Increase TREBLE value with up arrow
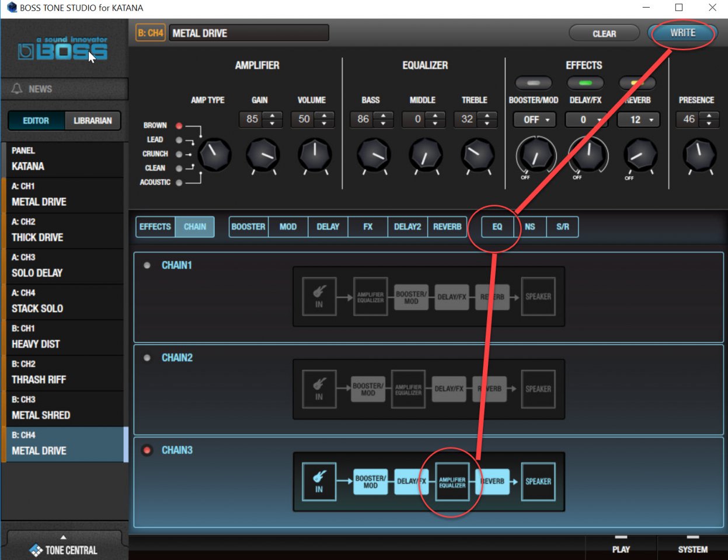The width and height of the screenshot is (728, 560). pos(487,116)
